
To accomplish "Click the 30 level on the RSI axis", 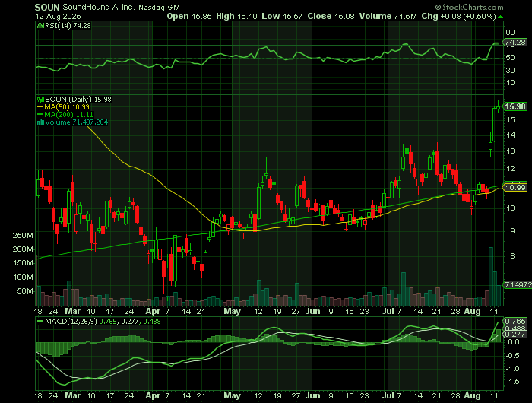I will point(510,70).
